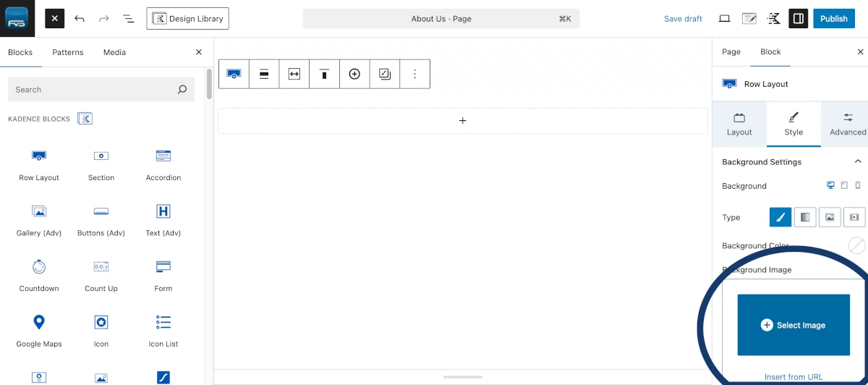Close the settings sidebar
This screenshot has height=385, width=868.
(860, 52)
